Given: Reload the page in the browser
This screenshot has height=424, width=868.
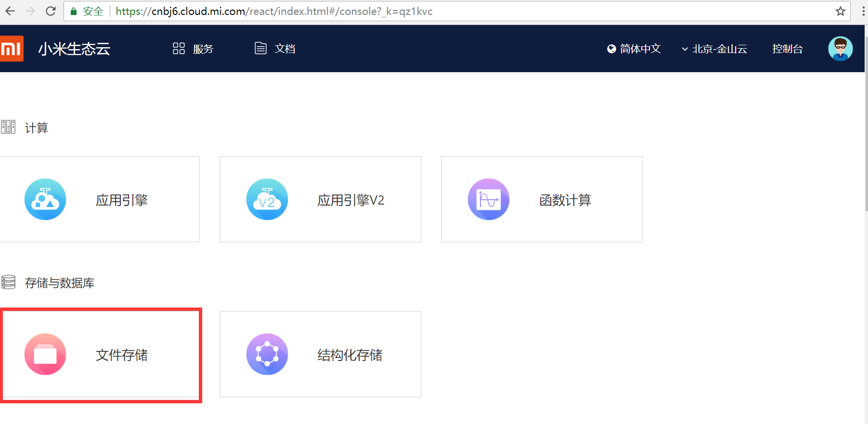Looking at the screenshot, I should click(x=51, y=11).
